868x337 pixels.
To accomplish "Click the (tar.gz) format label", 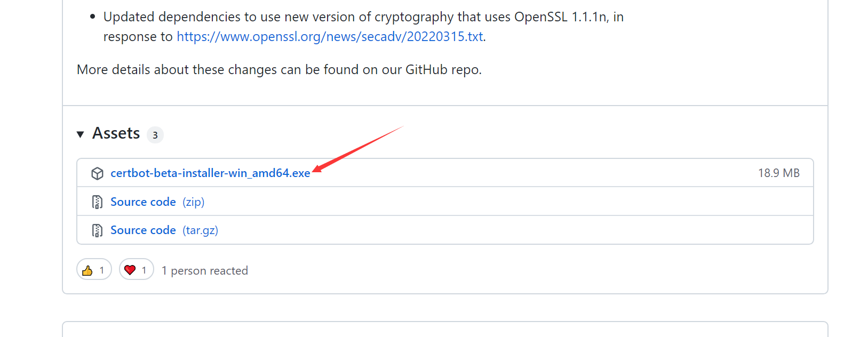I will point(201,230).
